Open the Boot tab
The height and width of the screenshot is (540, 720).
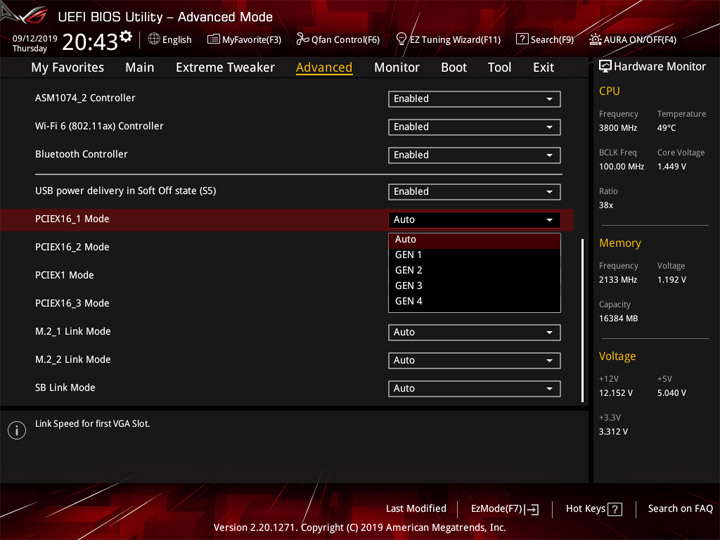(x=454, y=68)
